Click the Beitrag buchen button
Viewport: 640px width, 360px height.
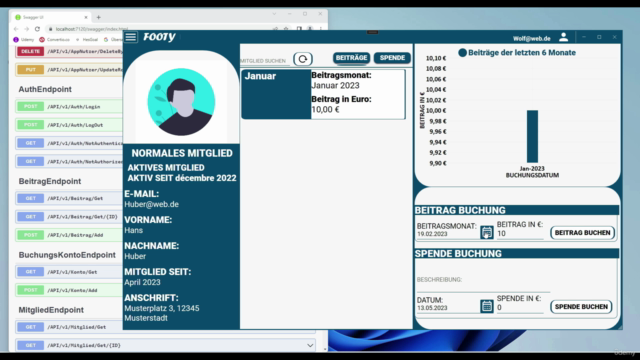[582, 233]
